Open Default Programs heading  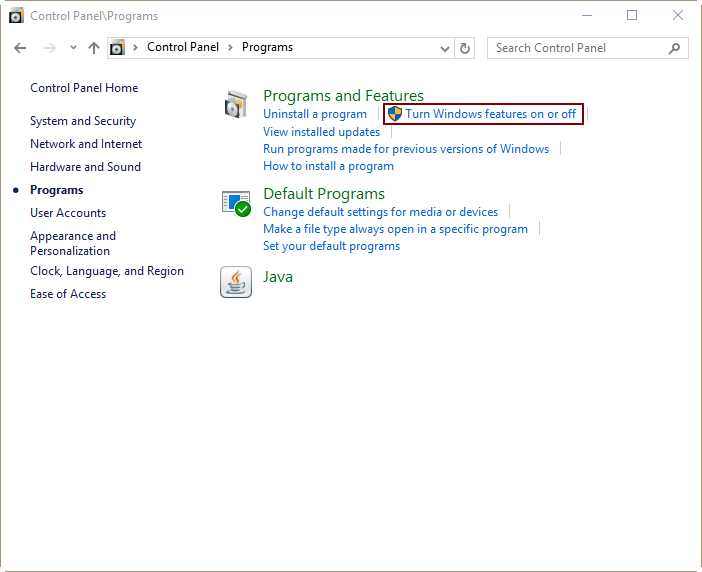coord(324,194)
